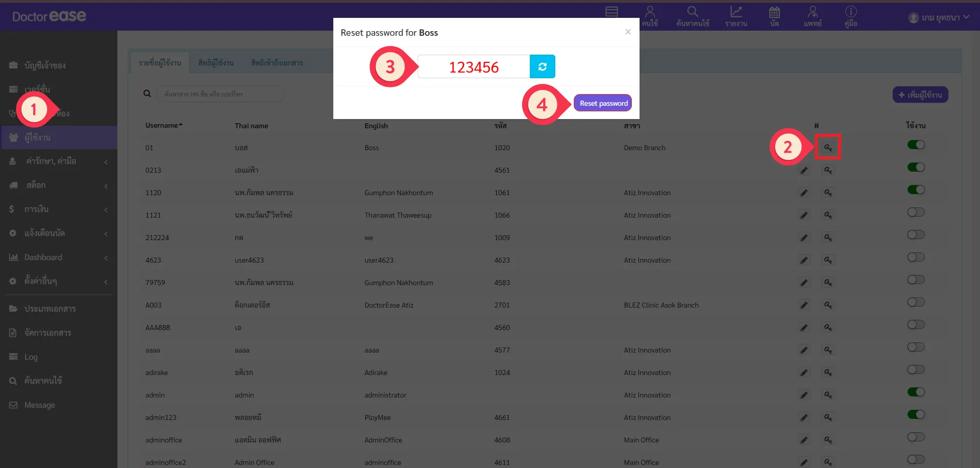This screenshot has height=468, width=980.
Task: Open the reports chart icon in top bar
Action: pos(736,16)
